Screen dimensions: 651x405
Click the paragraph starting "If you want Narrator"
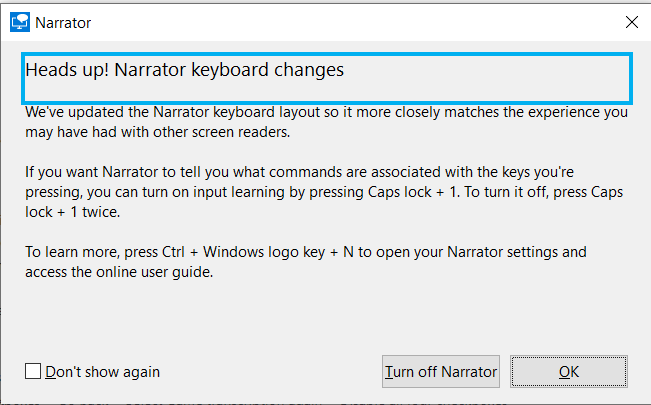pos(324,192)
